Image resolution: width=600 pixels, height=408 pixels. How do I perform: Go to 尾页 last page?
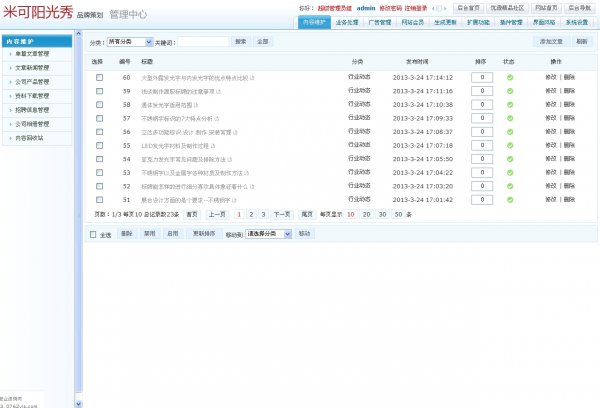click(x=307, y=215)
